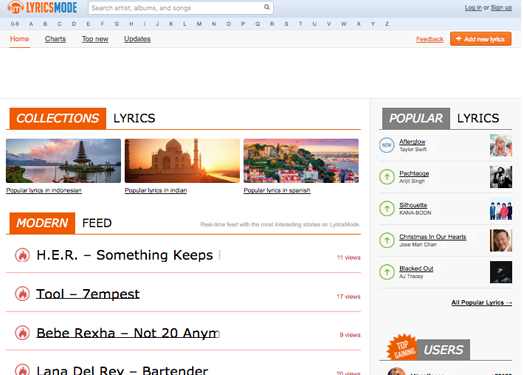Open the Top new tab
The height and width of the screenshot is (375, 523).
(95, 39)
